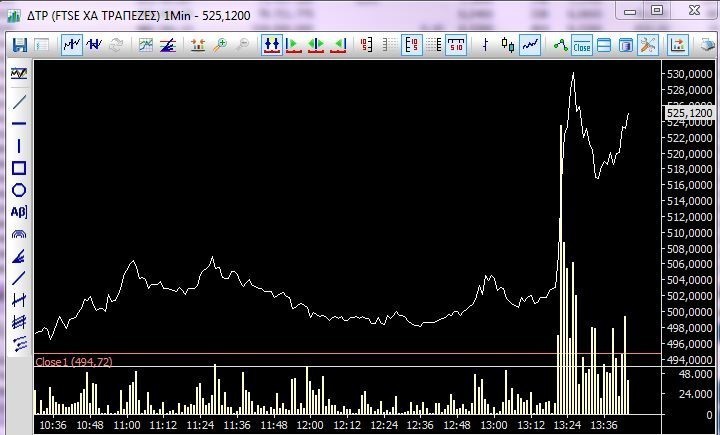Image resolution: width=720 pixels, height=435 pixels.
Task: Select the Aβ text annotation tool
Action: click(x=19, y=212)
